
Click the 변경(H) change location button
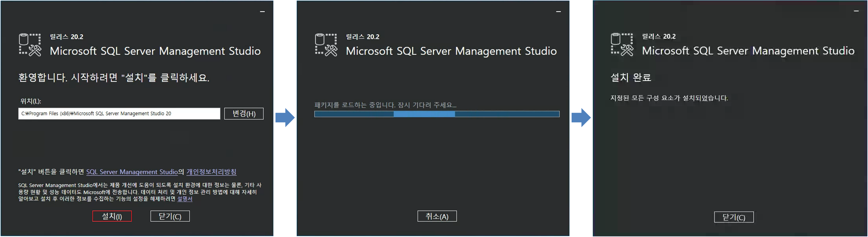click(x=244, y=113)
